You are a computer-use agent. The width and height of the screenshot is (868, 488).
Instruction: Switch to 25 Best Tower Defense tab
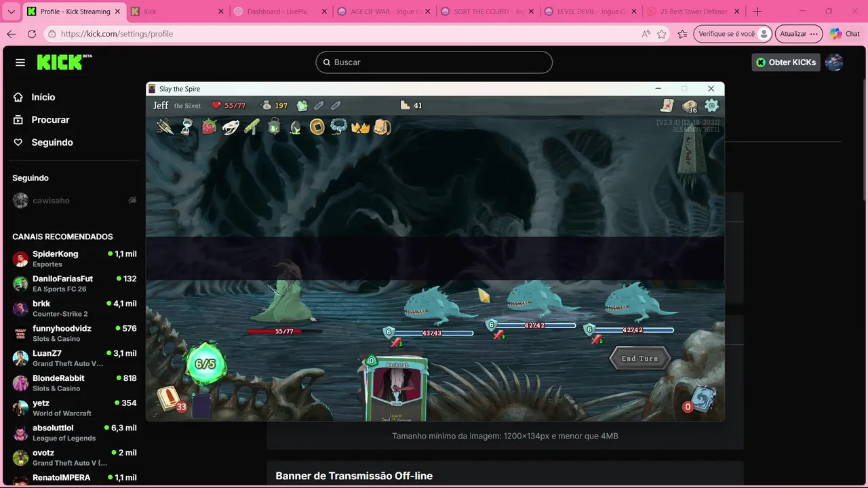693,12
